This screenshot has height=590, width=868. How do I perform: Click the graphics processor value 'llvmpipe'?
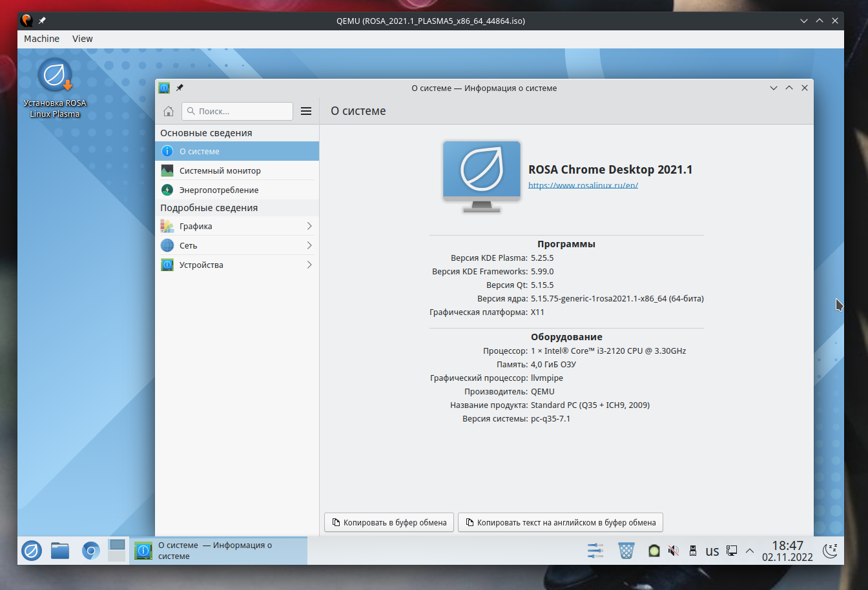(x=547, y=378)
